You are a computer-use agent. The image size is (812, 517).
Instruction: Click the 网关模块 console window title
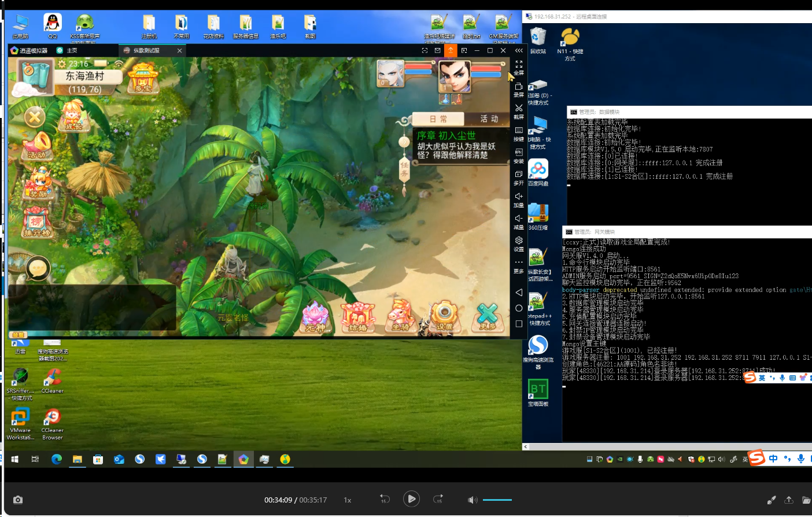[x=595, y=232]
